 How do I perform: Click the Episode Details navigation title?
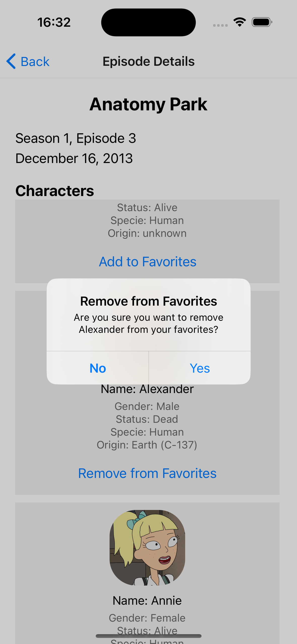click(149, 61)
